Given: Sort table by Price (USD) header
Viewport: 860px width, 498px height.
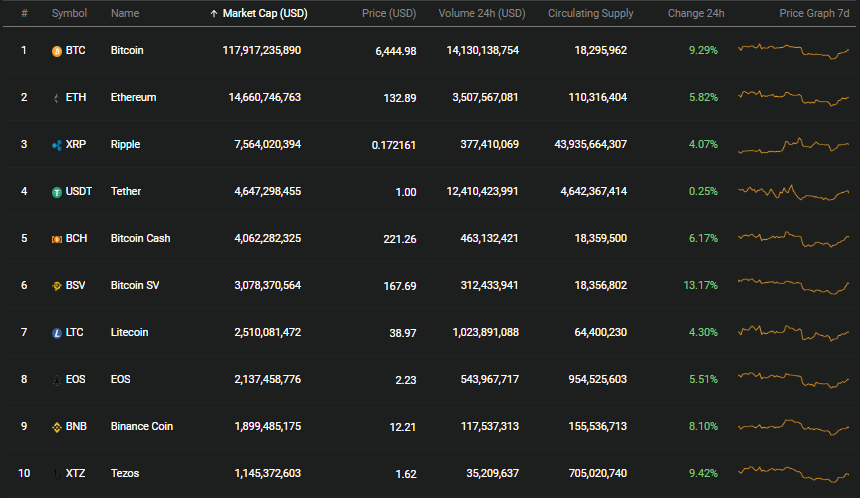Looking at the screenshot, I should (389, 13).
